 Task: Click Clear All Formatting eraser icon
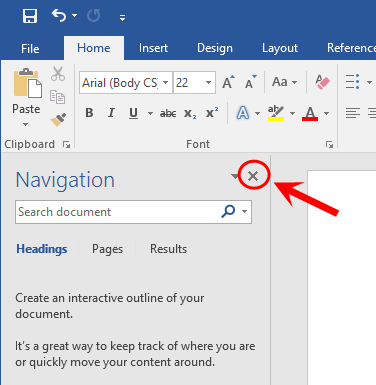click(x=322, y=82)
